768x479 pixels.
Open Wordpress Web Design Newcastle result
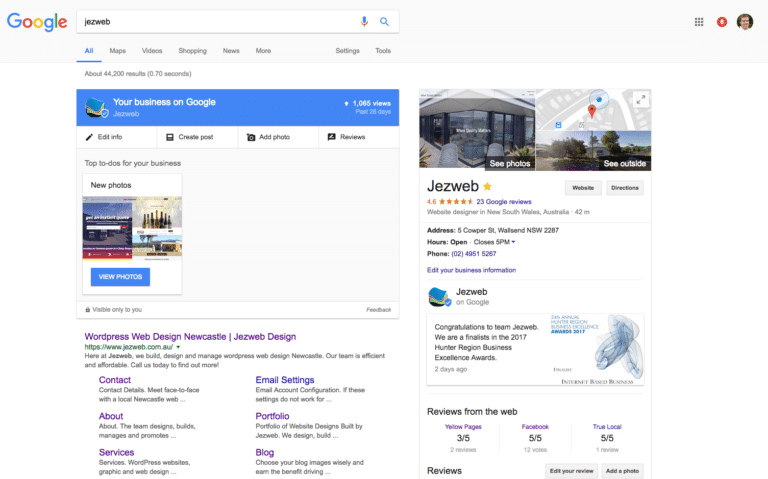190,336
